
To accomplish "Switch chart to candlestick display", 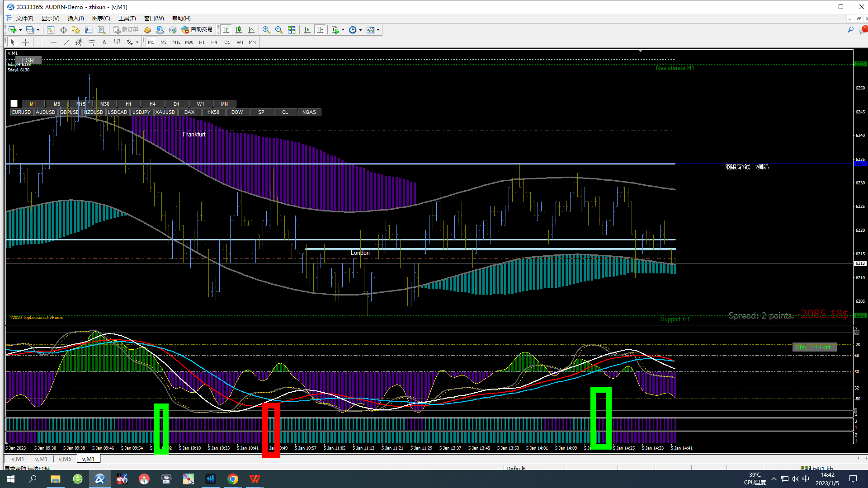I will [x=239, y=30].
